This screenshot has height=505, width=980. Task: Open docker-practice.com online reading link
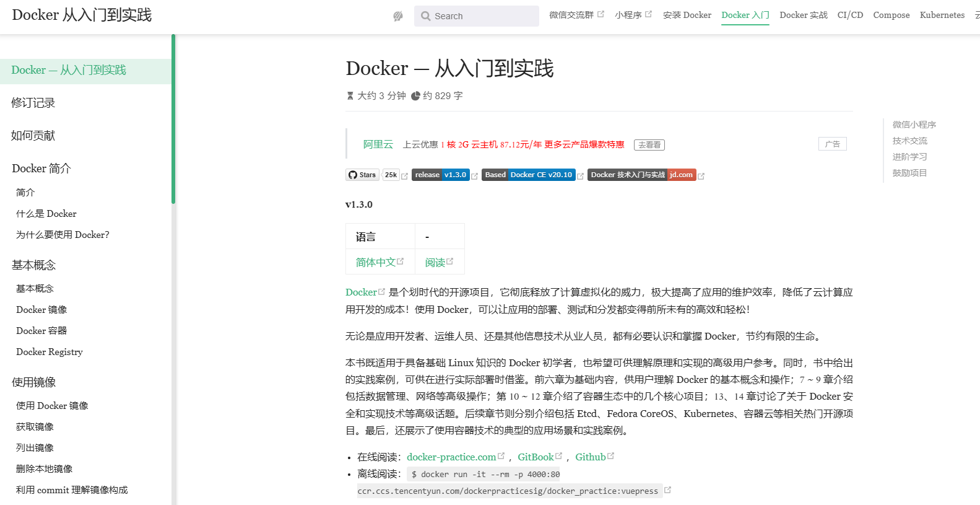[451, 457]
